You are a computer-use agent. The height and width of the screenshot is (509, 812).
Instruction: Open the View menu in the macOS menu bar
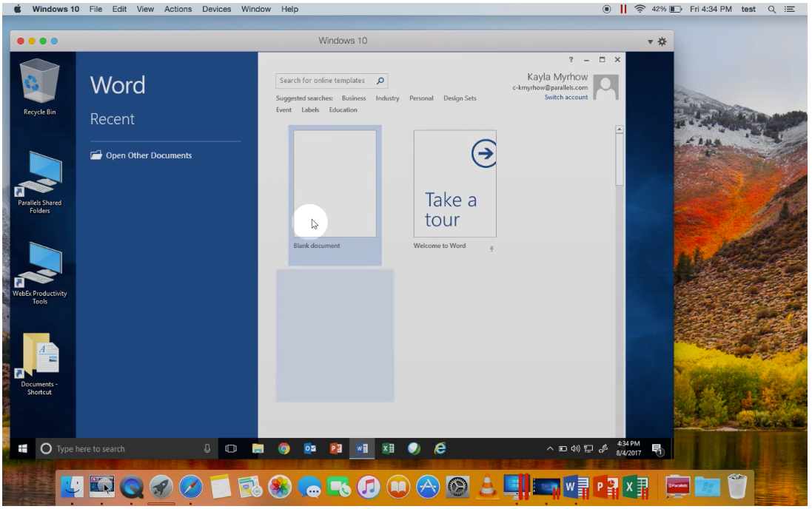(x=145, y=10)
